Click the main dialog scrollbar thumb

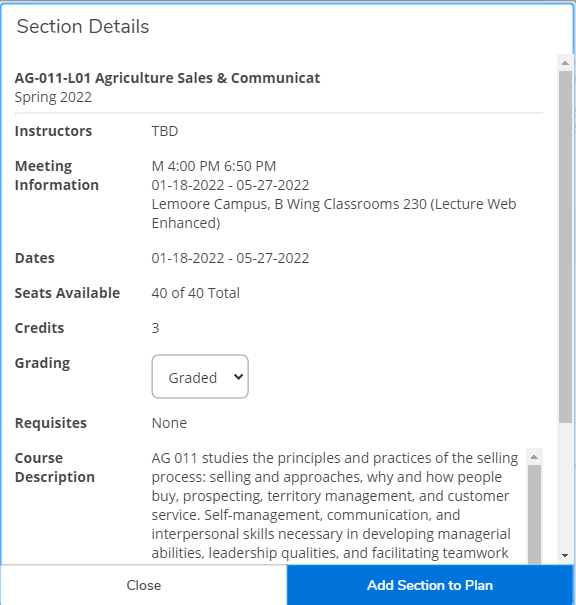[565, 247]
